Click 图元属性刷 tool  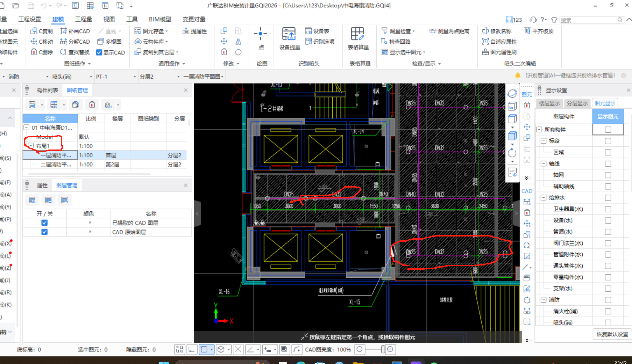(x=499, y=52)
